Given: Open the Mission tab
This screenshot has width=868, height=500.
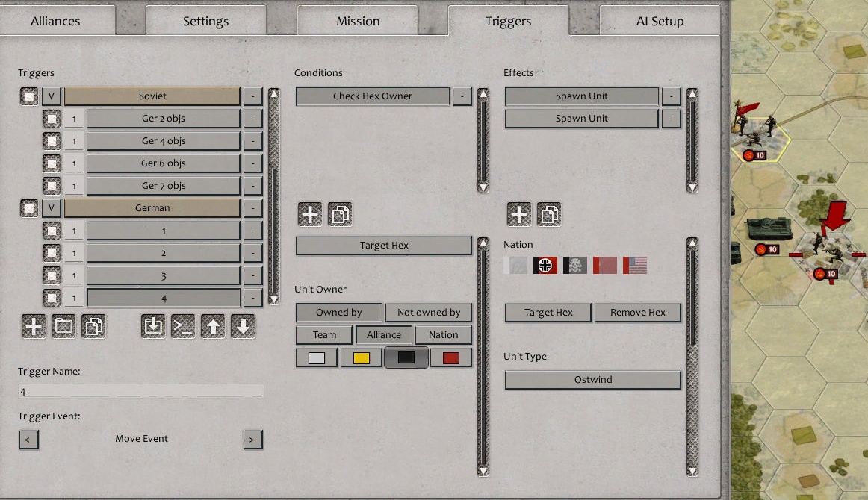Looking at the screenshot, I should coord(358,21).
